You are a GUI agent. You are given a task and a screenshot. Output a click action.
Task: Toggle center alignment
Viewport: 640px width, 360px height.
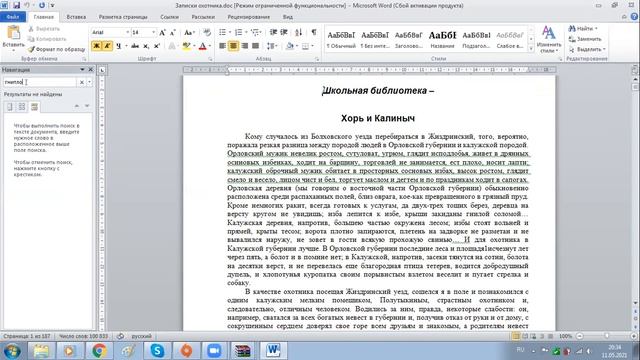[233, 46]
